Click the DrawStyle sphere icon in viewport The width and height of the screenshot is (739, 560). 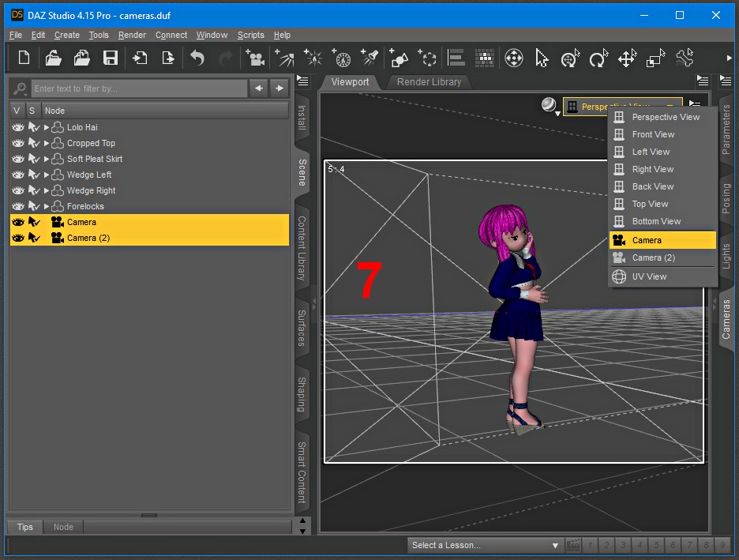tap(549, 105)
